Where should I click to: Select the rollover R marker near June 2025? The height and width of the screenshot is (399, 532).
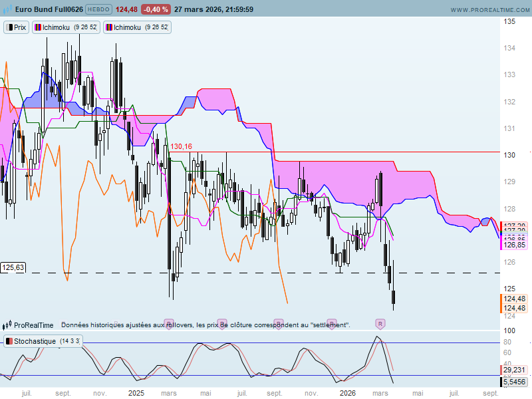[x=222, y=323]
